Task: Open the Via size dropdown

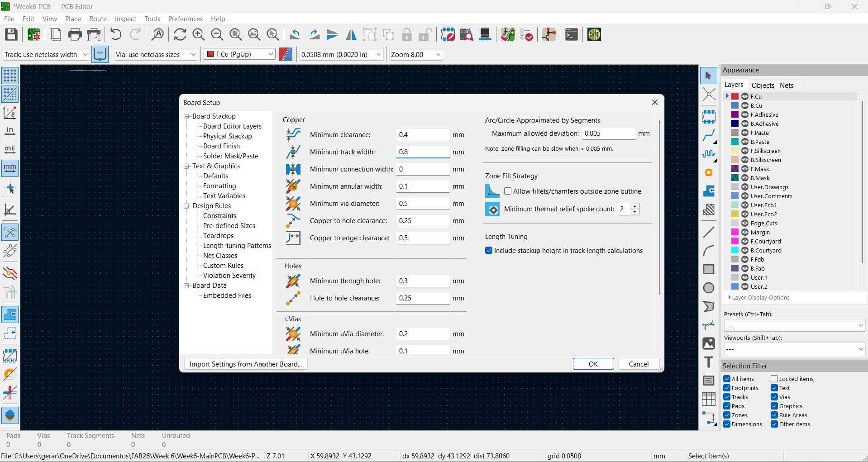Action: (156, 54)
